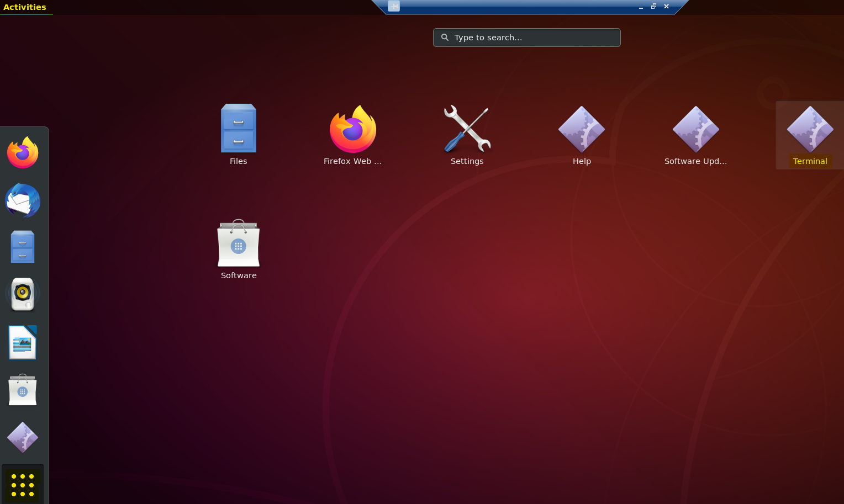The image size is (844, 504).
Task: Click the pin icon on the top window bar
Action: 394,6
